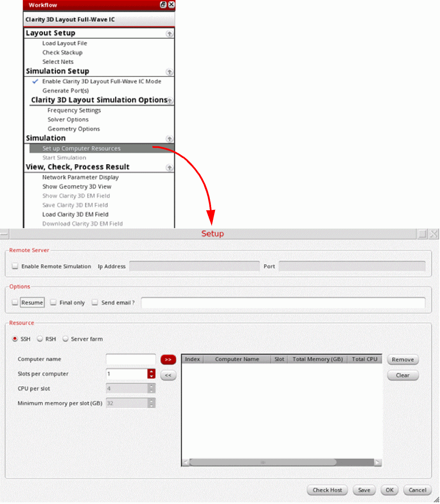Viewport: 440px width, 504px height.
Task: Sort by Total Memory (GB) column
Action: [x=318, y=359]
